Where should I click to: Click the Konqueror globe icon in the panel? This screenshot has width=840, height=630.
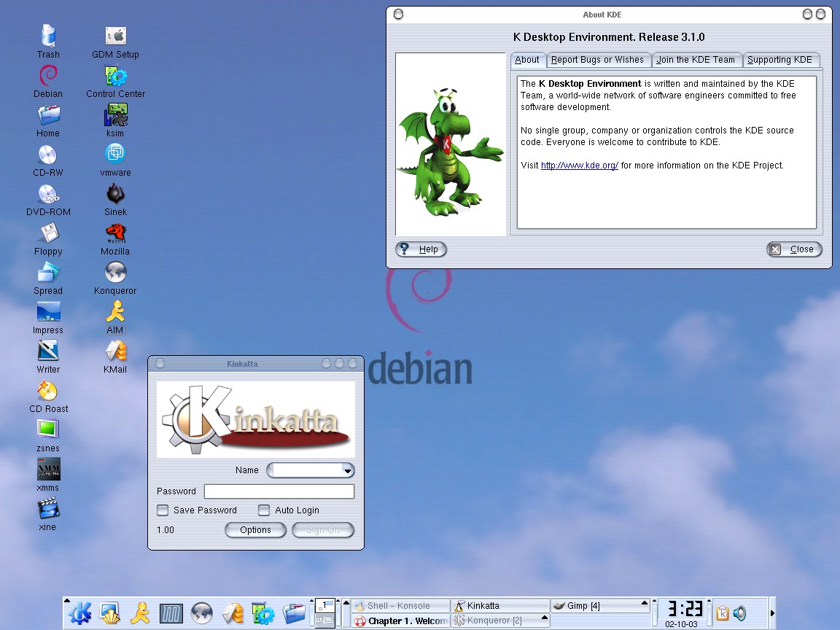[x=201, y=613]
